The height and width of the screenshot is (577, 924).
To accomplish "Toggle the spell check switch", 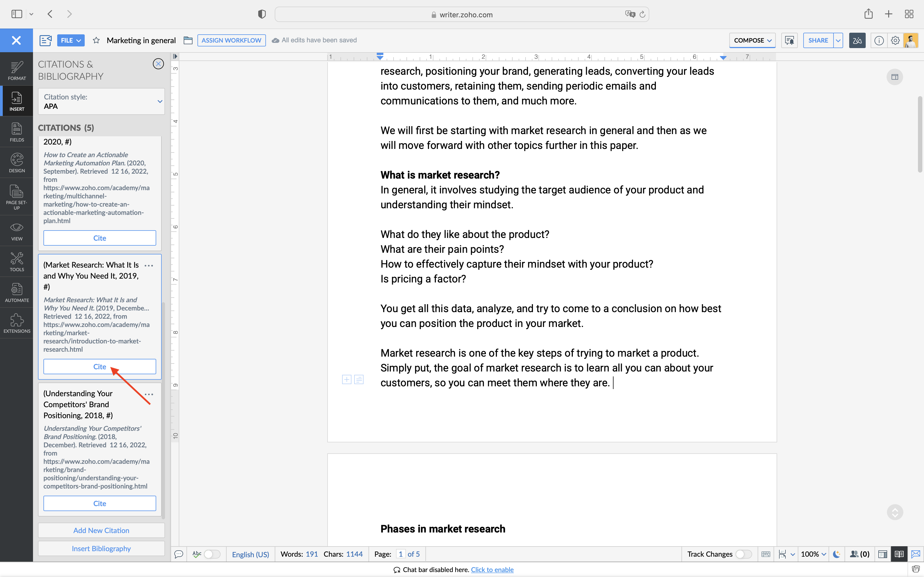I will 212,554.
